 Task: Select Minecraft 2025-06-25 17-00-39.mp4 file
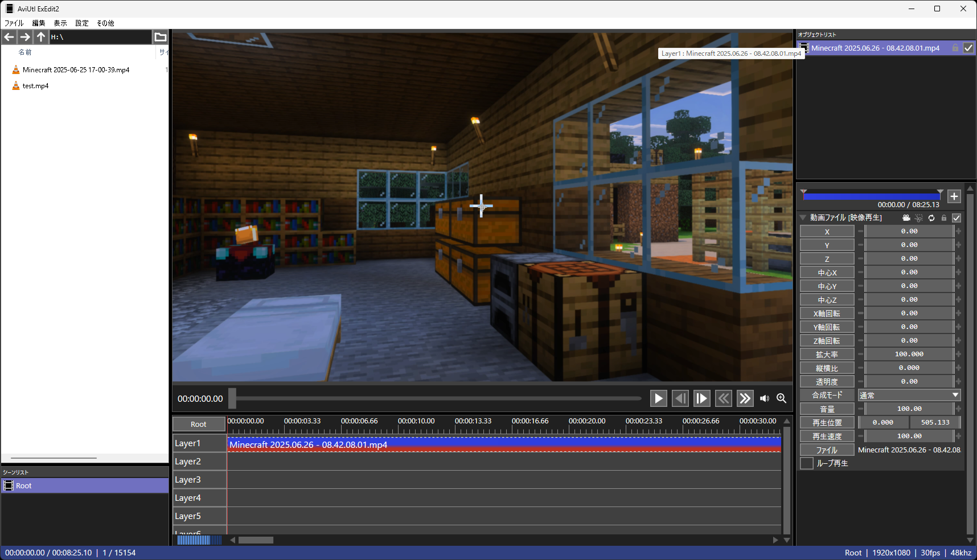(x=76, y=70)
